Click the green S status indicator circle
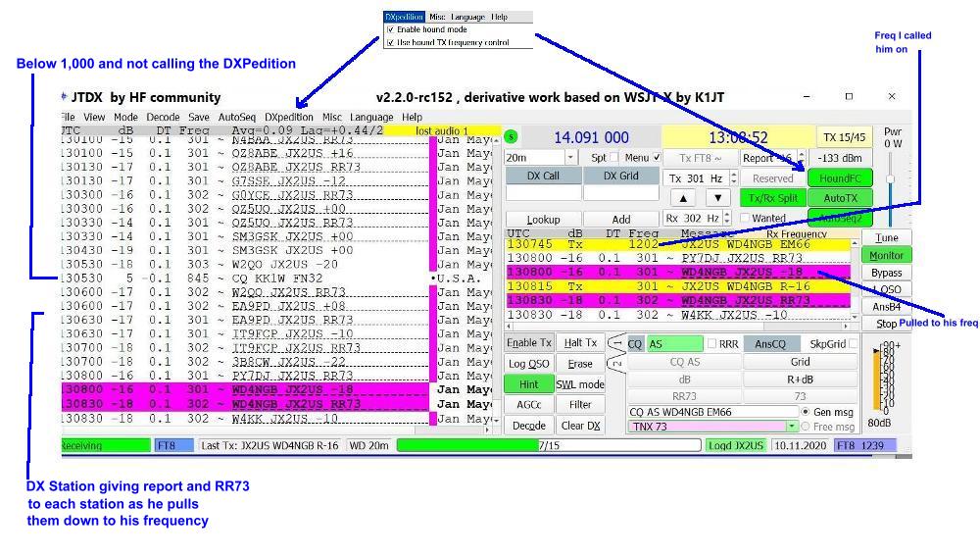 (511, 137)
